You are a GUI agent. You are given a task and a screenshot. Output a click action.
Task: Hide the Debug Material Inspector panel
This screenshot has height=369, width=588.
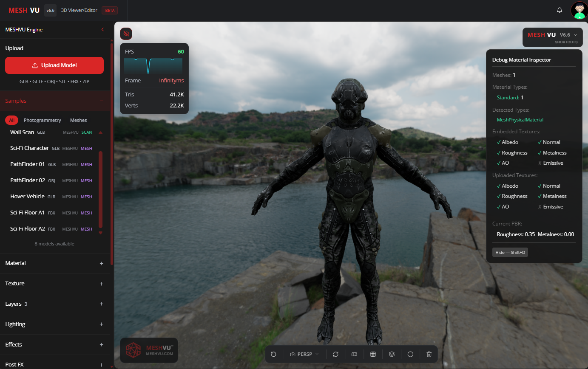point(510,252)
